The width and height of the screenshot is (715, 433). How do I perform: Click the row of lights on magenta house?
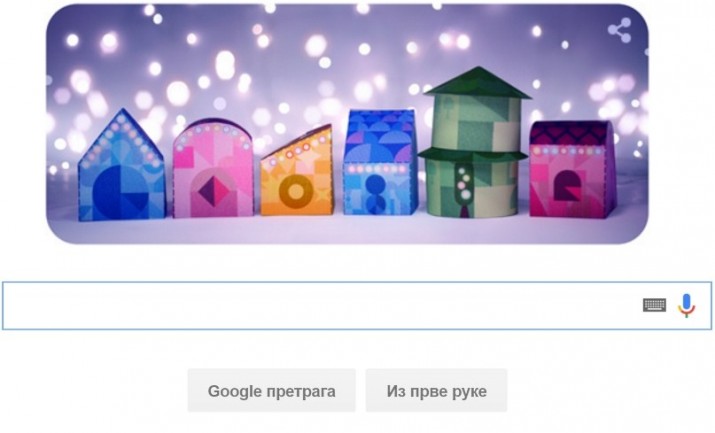(x=567, y=150)
